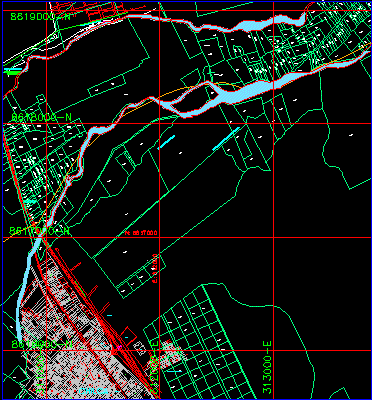Select the right cyan diagonal line segment
The image size is (372, 400).
[226, 139]
